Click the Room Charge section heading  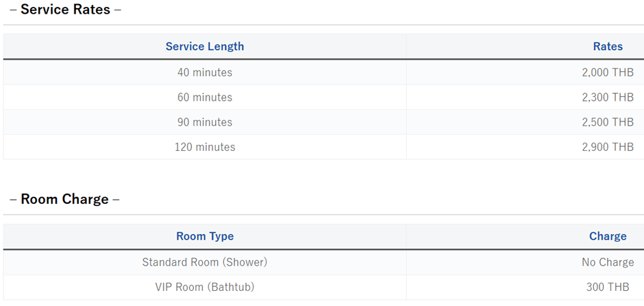click(64, 200)
